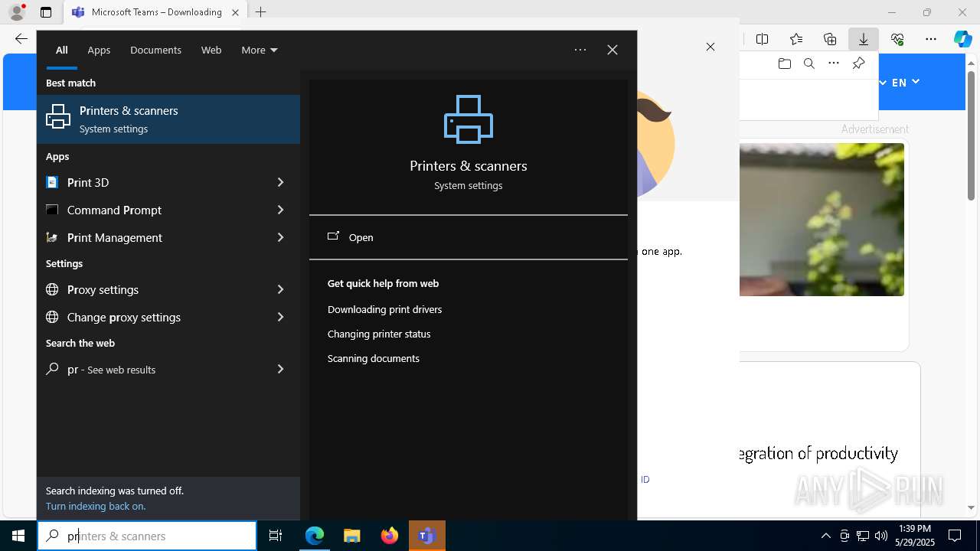Click the volume speaker icon in tray
This screenshot has width=980, height=551.
pyautogui.click(x=880, y=536)
